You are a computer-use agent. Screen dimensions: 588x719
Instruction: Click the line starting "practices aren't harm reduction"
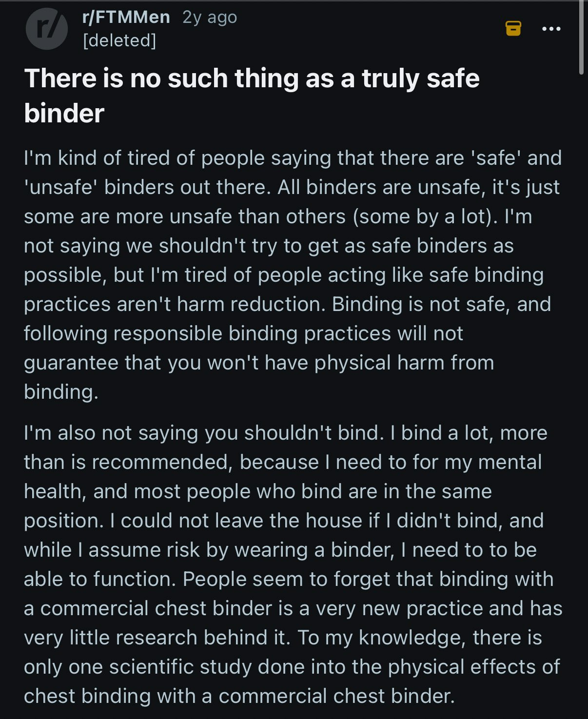(x=287, y=304)
